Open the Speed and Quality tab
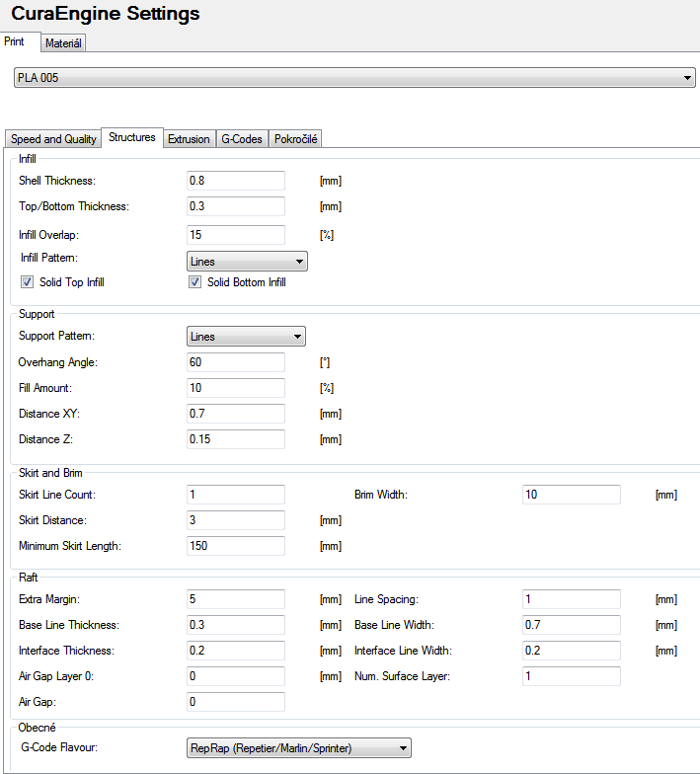 (53, 139)
